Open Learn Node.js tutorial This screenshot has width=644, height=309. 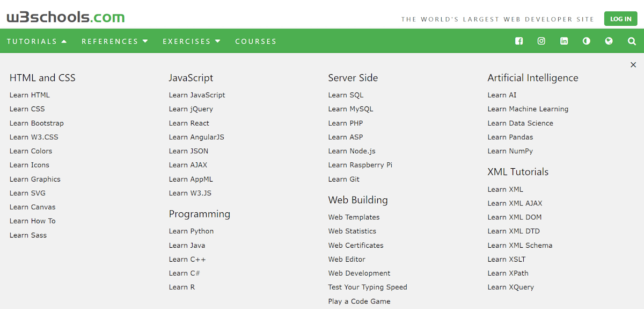(352, 151)
